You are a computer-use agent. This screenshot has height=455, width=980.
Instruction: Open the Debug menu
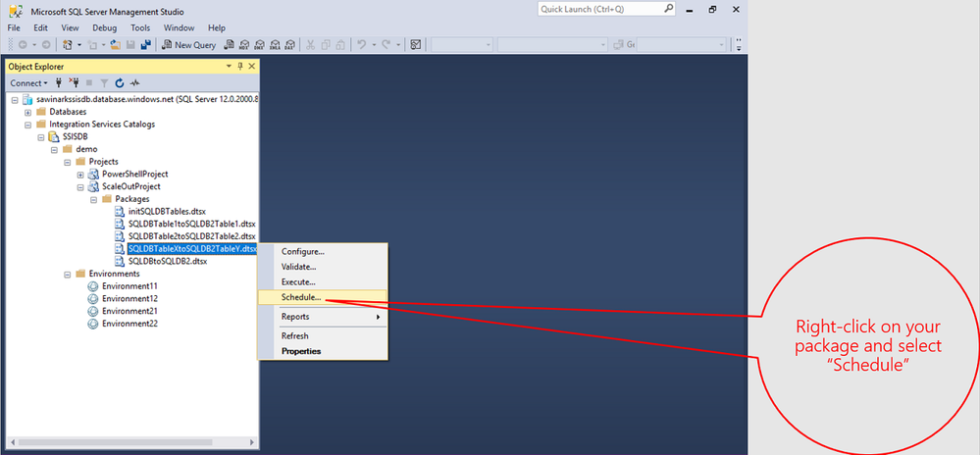(x=104, y=28)
